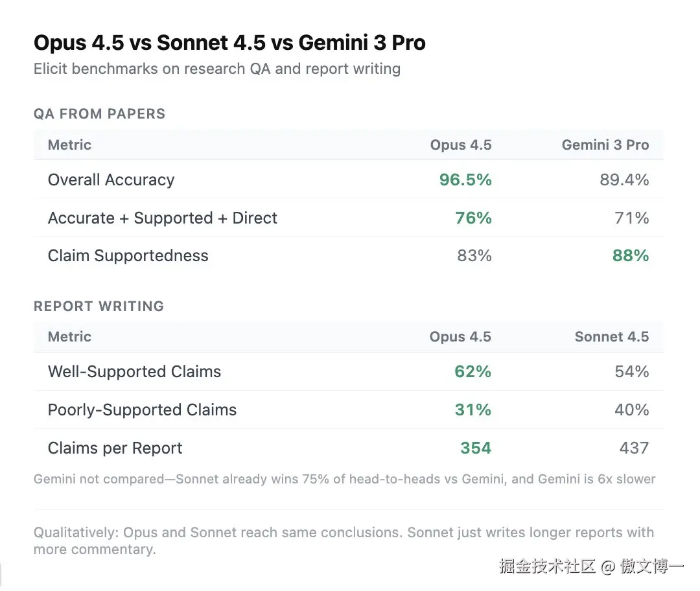Click the 40% Sonnet value
This screenshot has width=700, height=591.
pyautogui.click(x=632, y=410)
